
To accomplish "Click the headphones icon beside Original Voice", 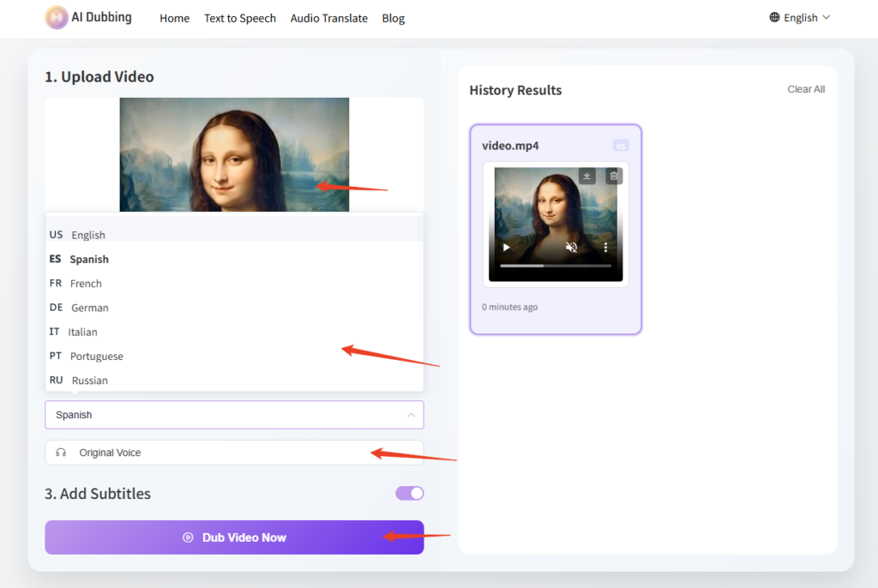I will click(x=61, y=453).
